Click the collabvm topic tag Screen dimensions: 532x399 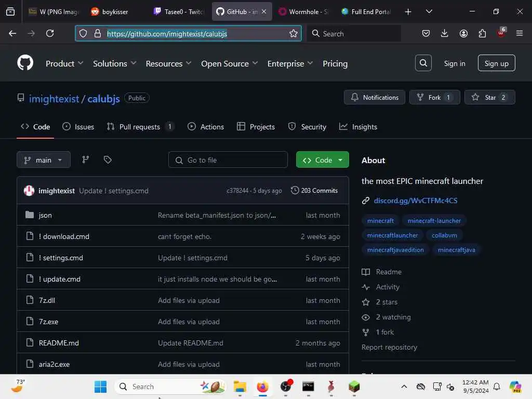click(444, 235)
